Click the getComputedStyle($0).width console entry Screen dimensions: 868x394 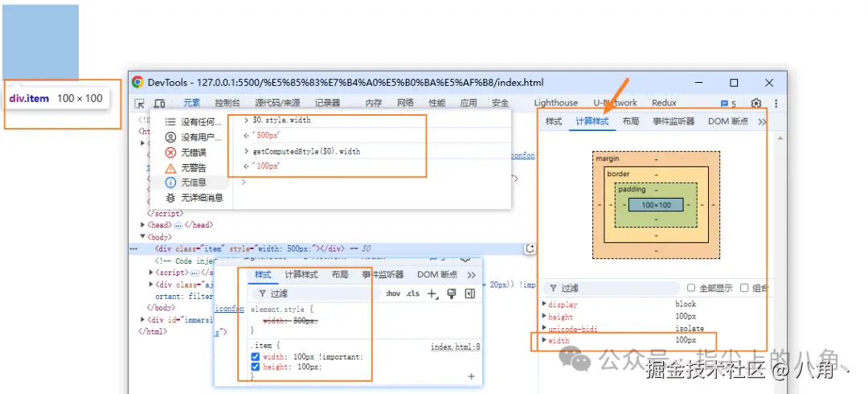[x=307, y=151]
